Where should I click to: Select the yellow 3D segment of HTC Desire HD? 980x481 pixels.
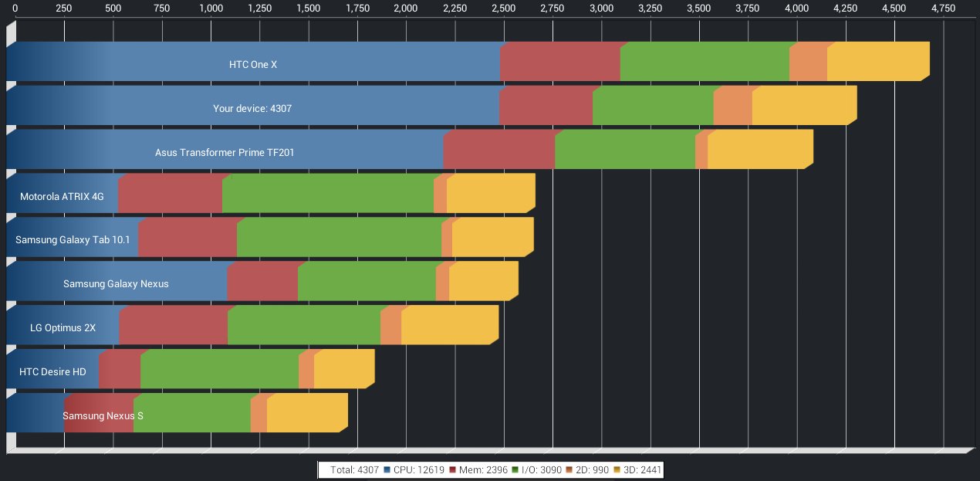(344, 369)
